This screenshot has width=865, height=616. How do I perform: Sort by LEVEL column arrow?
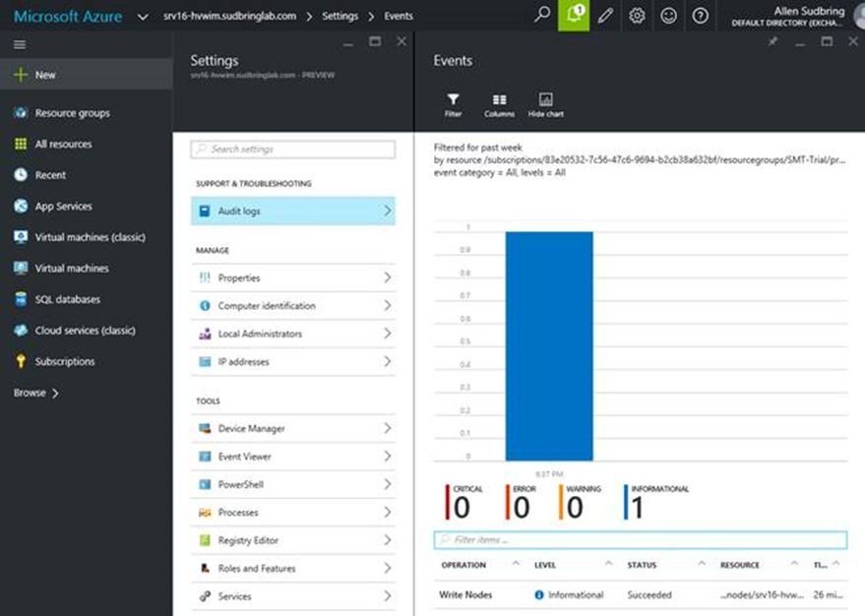(608, 564)
